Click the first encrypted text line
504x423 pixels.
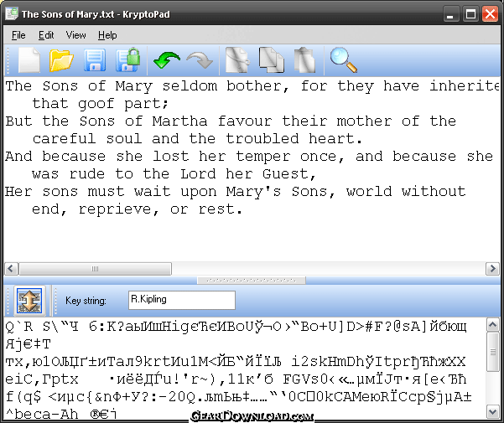(x=236, y=327)
